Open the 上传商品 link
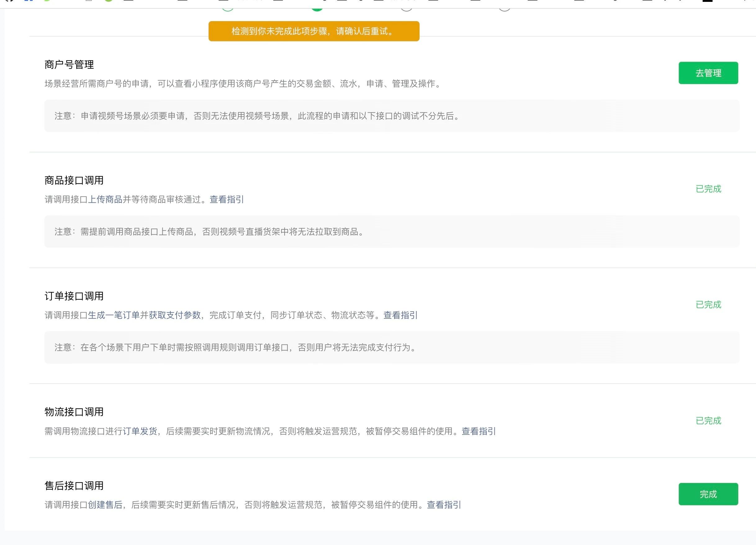The image size is (756, 545). click(x=105, y=199)
